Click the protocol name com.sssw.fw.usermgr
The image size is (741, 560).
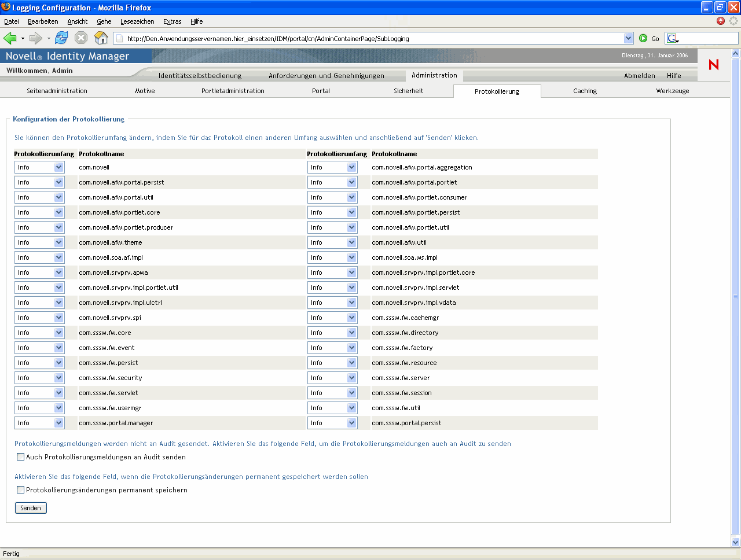point(110,408)
